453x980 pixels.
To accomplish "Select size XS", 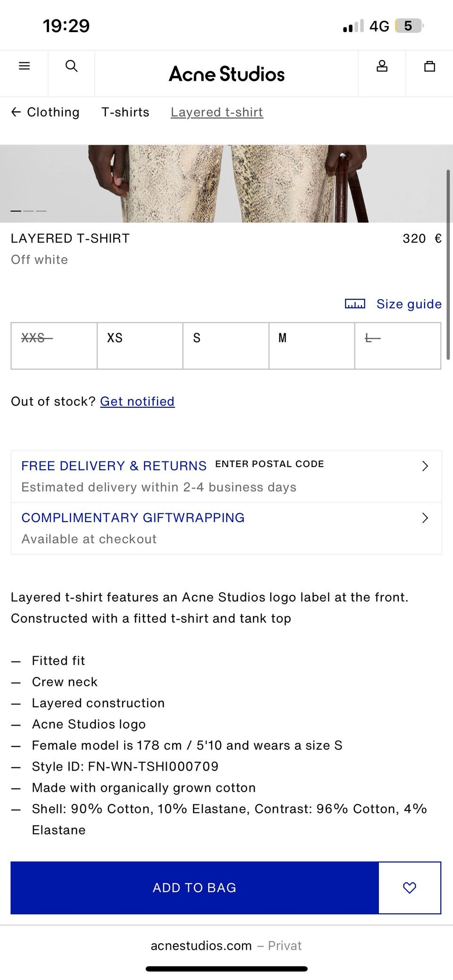I will click(x=140, y=345).
